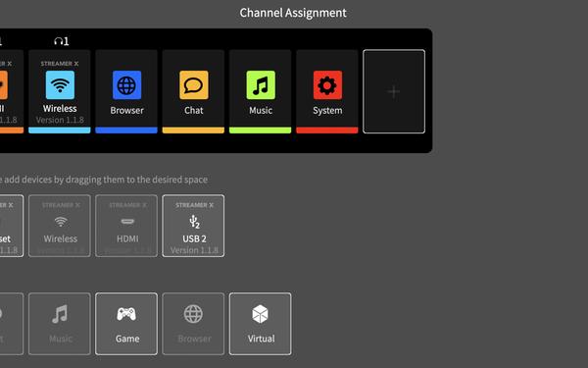Viewport: 588px width, 368px height.
Task: Click Version 1.1.8 under USB 2
Action: [x=194, y=250]
